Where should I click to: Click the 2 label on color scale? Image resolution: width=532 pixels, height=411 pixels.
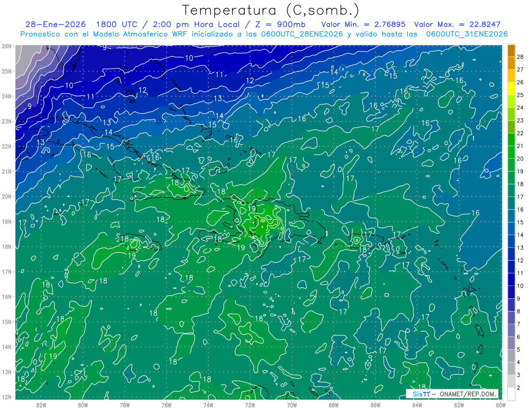[519, 388]
